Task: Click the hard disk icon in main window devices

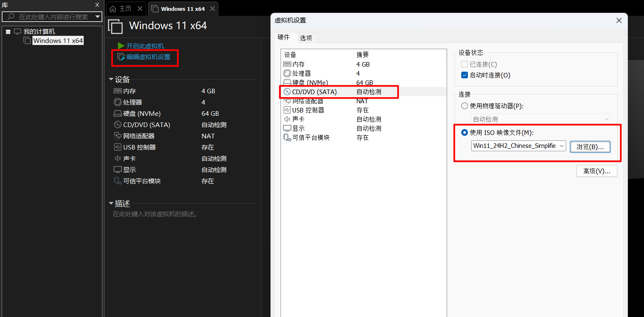Action: pos(117,113)
